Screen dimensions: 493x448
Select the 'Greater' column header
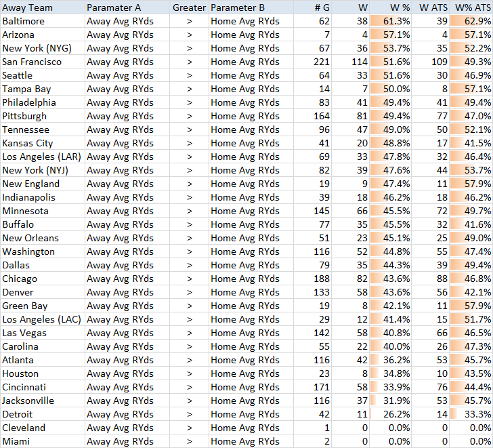point(190,7)
